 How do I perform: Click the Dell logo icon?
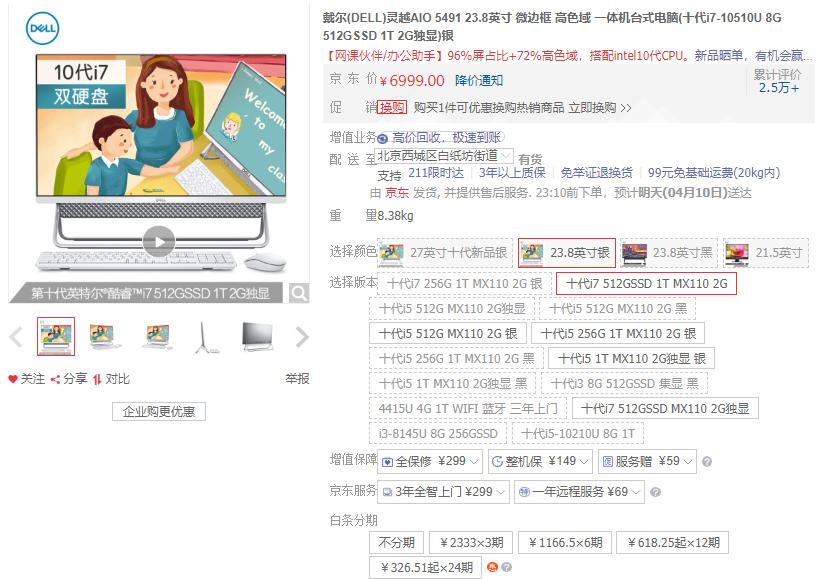point(43,28)
